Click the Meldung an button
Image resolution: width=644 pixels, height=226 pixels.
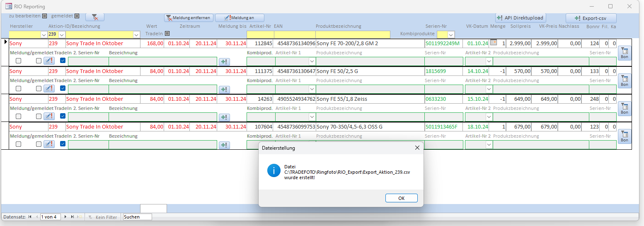[x=240, y=18]
